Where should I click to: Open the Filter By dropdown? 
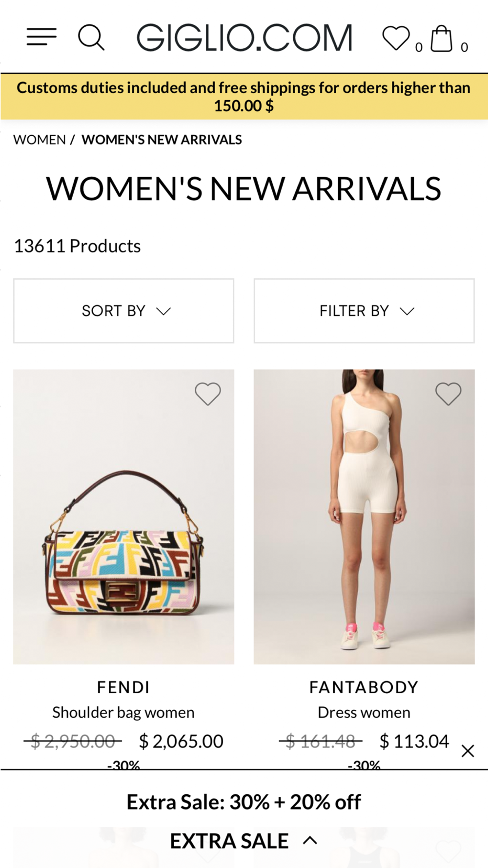click(364, 311)
